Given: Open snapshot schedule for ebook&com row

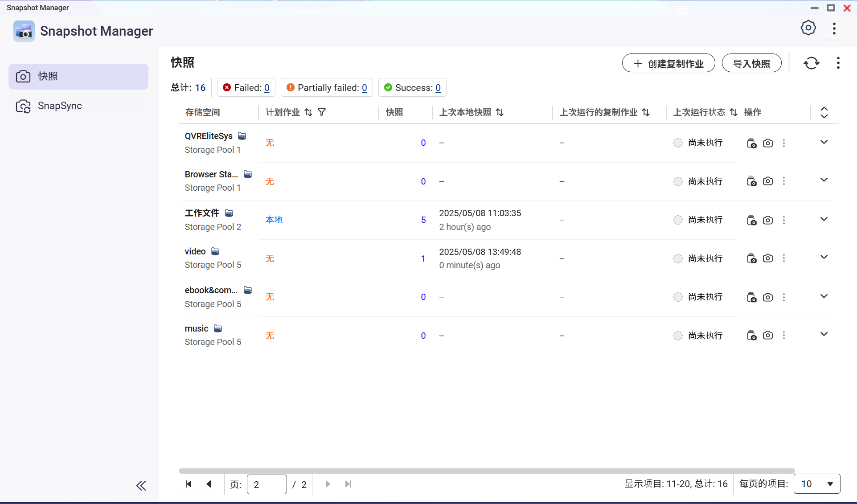Looking at the screenshot, I should (751, 297).
